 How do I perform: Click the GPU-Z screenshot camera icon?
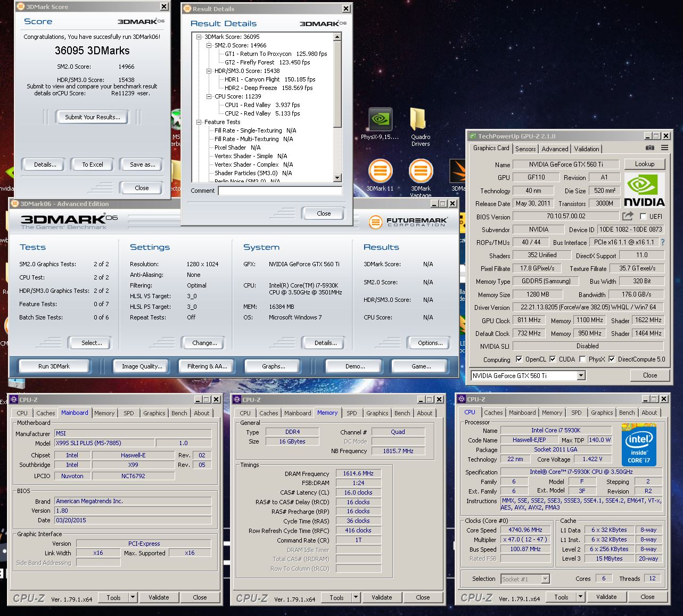649,148
